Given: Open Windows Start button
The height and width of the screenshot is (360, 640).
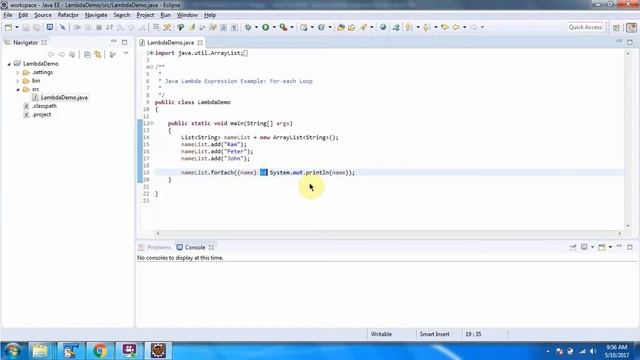Looking at the screenshot, I should pyautogui.click(x=13, y=351).
